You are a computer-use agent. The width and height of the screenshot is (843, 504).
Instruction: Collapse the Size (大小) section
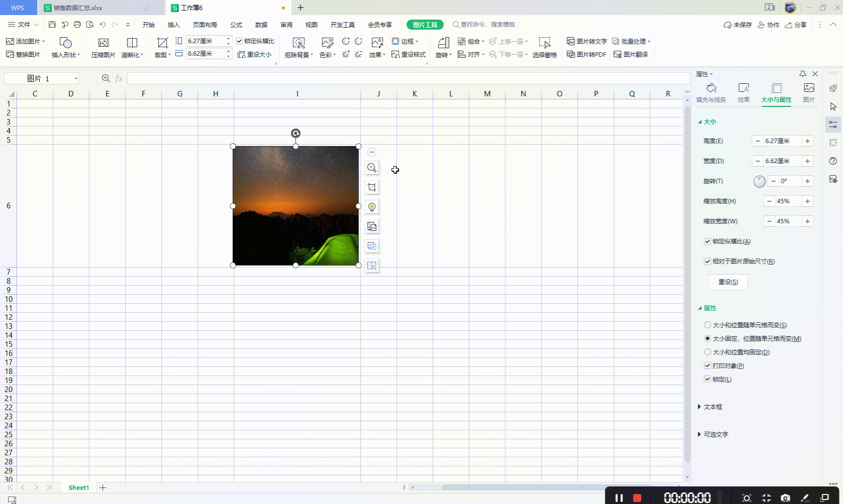707,122
